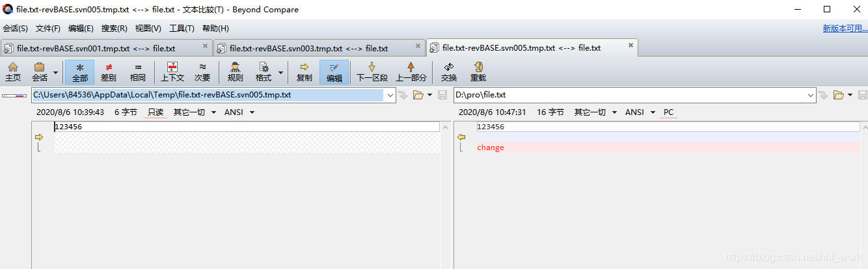The image size is (868, 269).
Task: Open the right pane ANSI encoding dropdown
Action: [640, 112]
